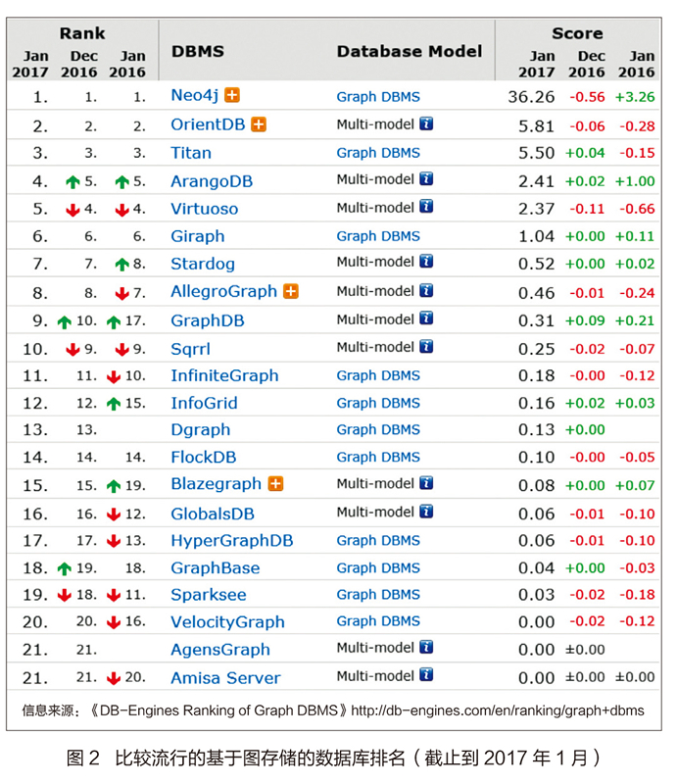Click the orange plus icon next to AllegroGraph
Screen dimensions: 677x784
click(x=290, y=291)
